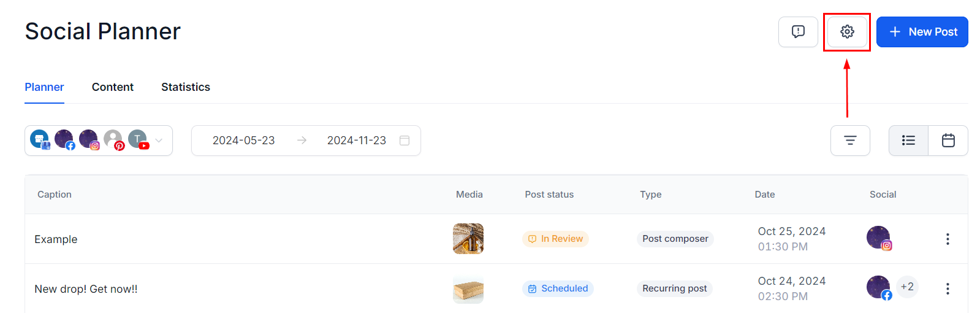
Task: Click the calendar icon in date range field
Action: [x=405, y=141]
